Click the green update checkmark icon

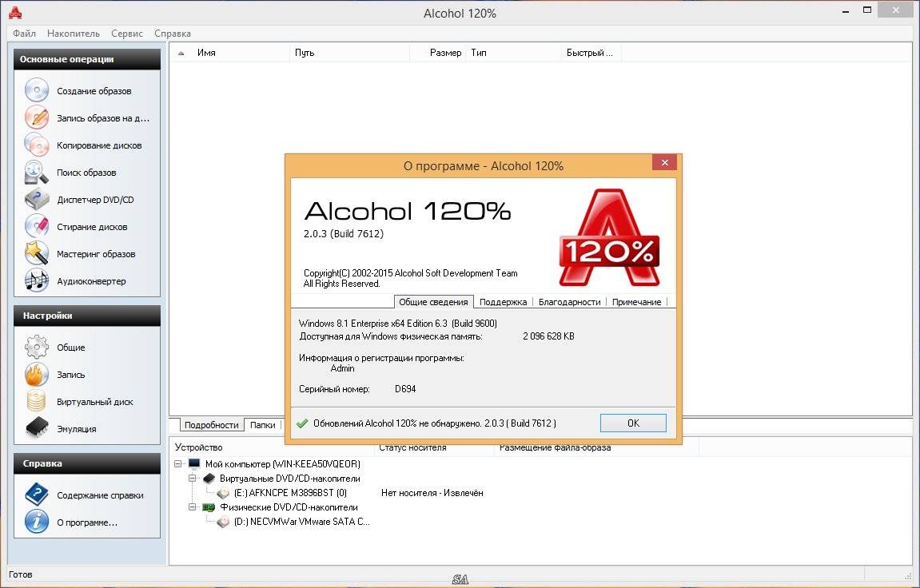[302, 423]
